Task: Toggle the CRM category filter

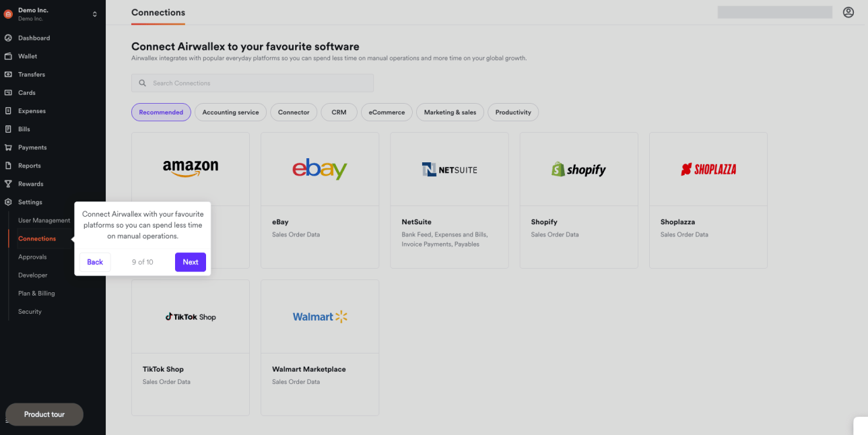Action: 339,112
